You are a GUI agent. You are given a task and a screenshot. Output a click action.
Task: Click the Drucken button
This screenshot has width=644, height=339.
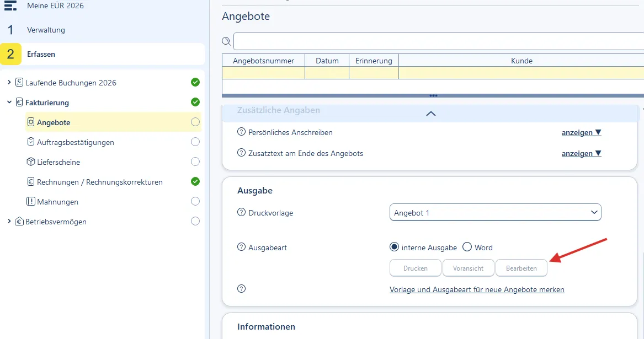pyautogui.click(x=415, y=268)
